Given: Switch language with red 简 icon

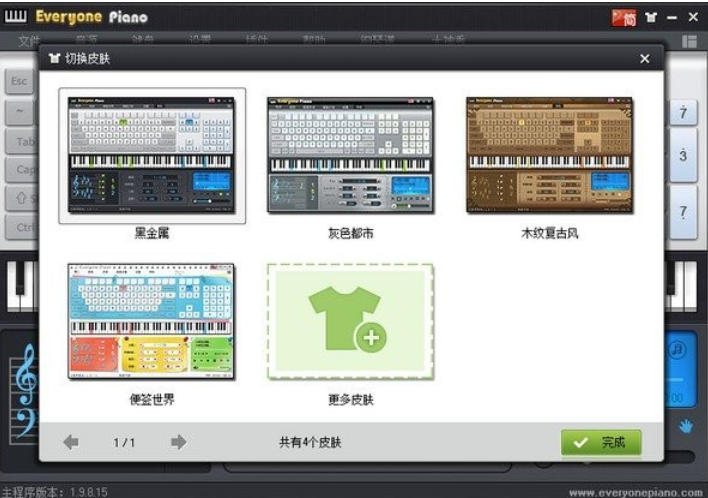Looking at the screenshot, I should (x=624, y=18).
